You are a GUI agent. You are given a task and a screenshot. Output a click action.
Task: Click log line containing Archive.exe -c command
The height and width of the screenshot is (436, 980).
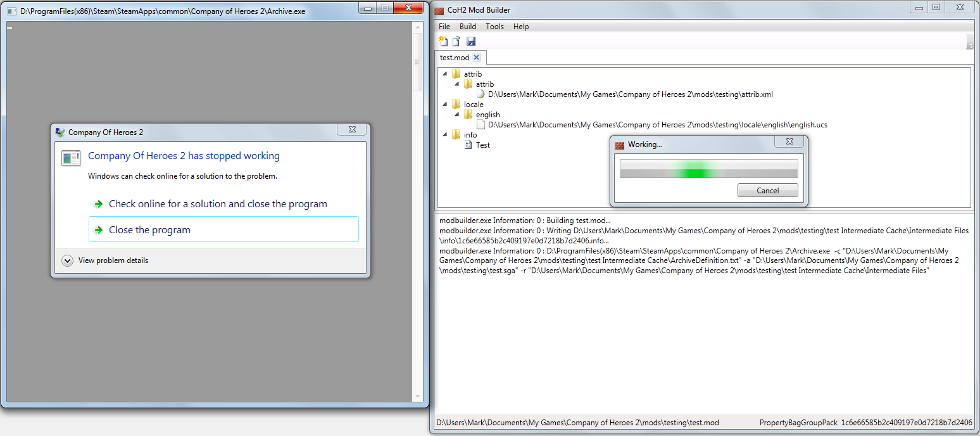(699, 260)
